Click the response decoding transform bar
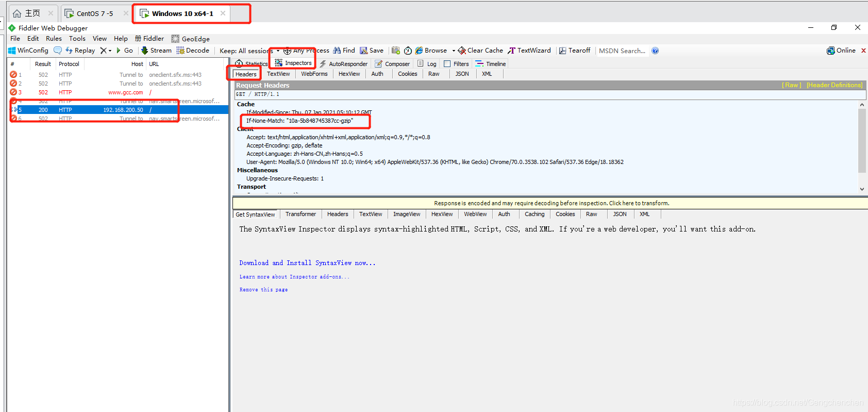The width and height of the screenshot is (868, 412). 550,203
